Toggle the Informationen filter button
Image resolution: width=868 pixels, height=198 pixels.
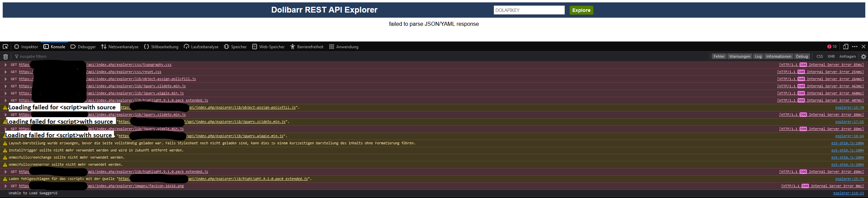point(778,56)
